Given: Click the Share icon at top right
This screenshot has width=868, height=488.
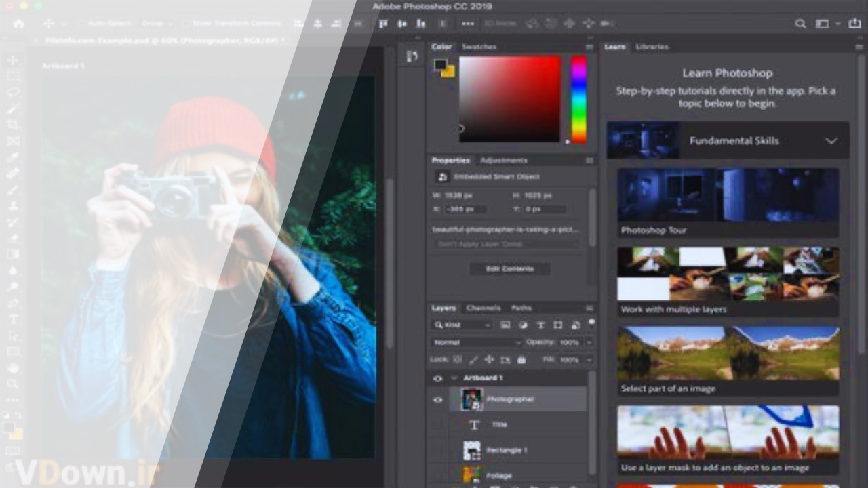Looking at the screenshot, I should coord(855,24).
